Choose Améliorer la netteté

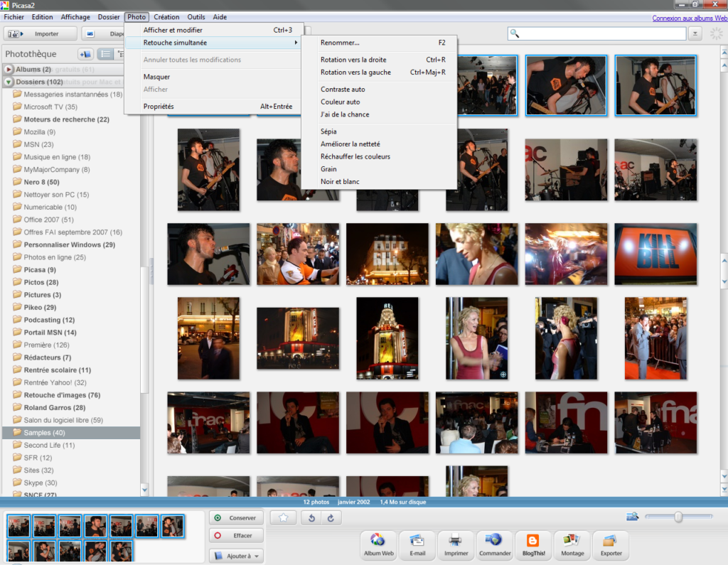click(379, 144)
